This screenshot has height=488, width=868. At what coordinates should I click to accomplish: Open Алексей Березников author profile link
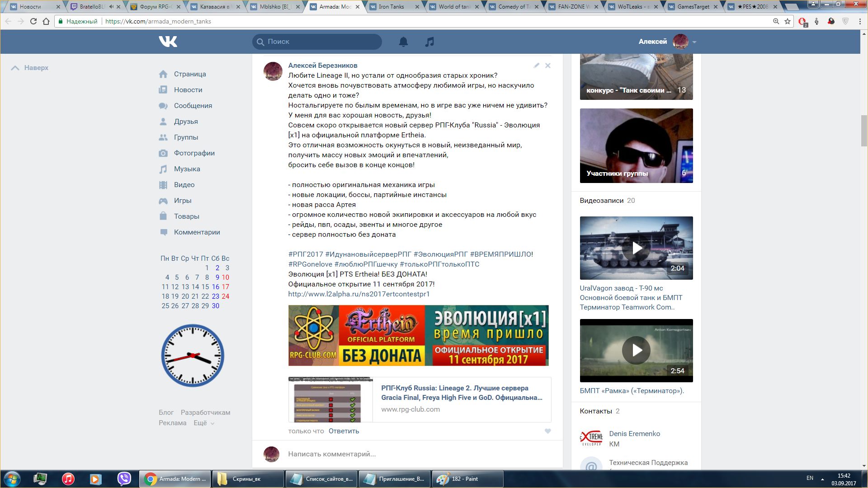pos(323,66)
